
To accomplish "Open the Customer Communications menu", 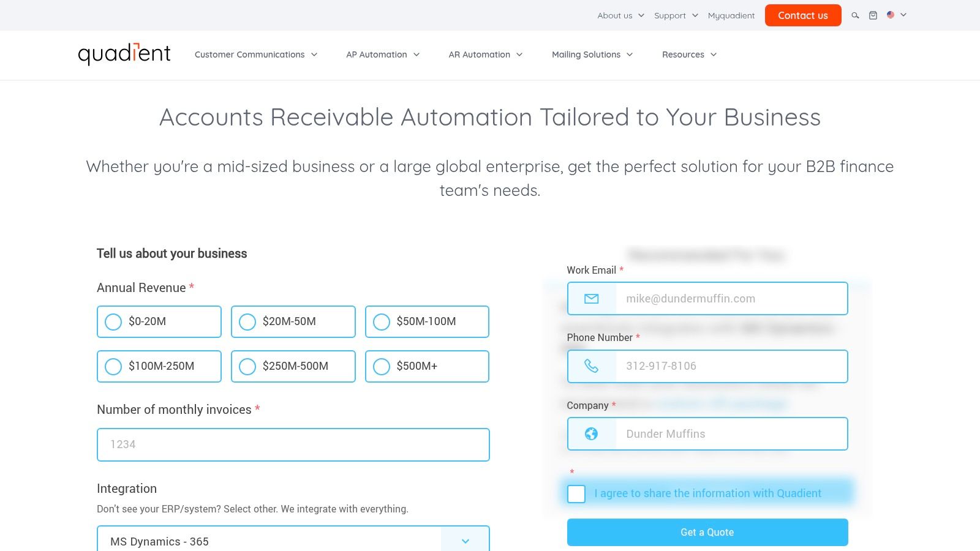I will click(256, 54).
